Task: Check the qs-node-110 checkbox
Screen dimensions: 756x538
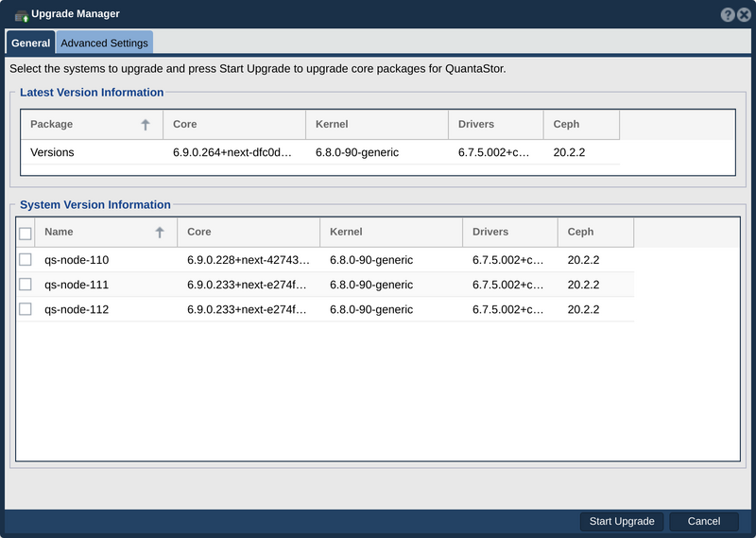Action: [x=26, y=260]
